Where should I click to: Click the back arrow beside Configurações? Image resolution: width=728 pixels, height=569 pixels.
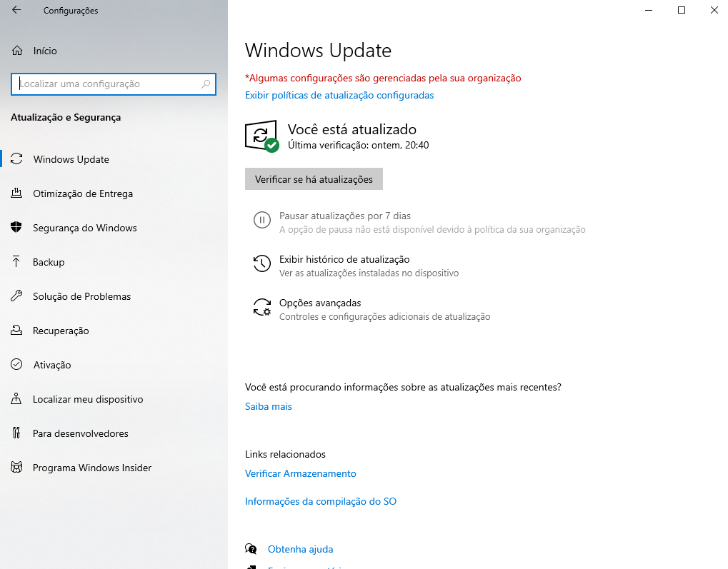(x=16, y=10)
